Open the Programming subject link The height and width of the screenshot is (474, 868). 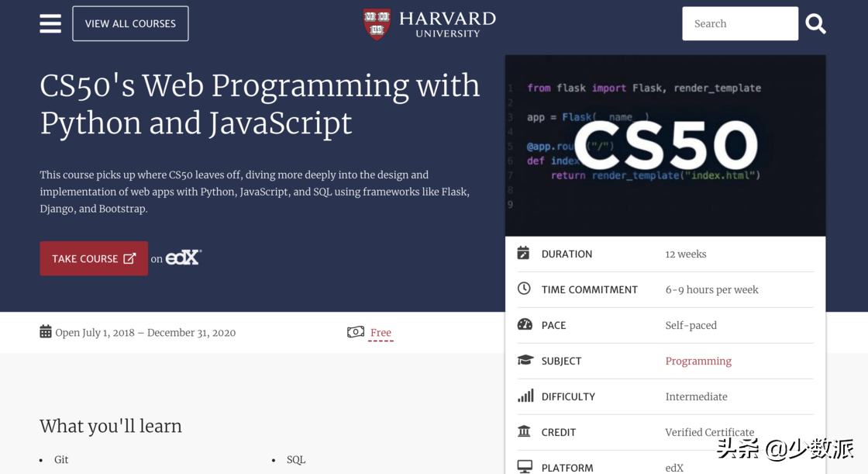[698, 361]
